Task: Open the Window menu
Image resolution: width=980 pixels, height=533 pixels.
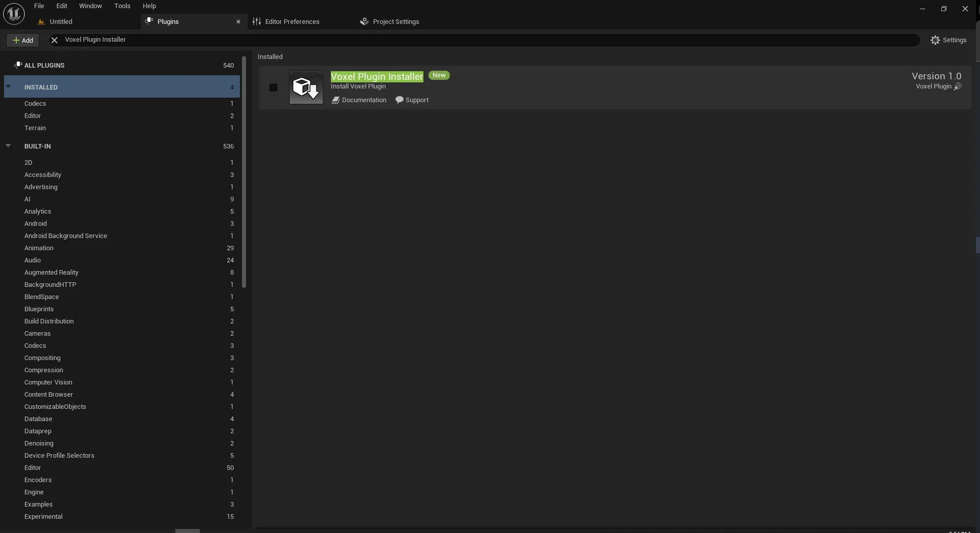Action: (x=90, y=6)
